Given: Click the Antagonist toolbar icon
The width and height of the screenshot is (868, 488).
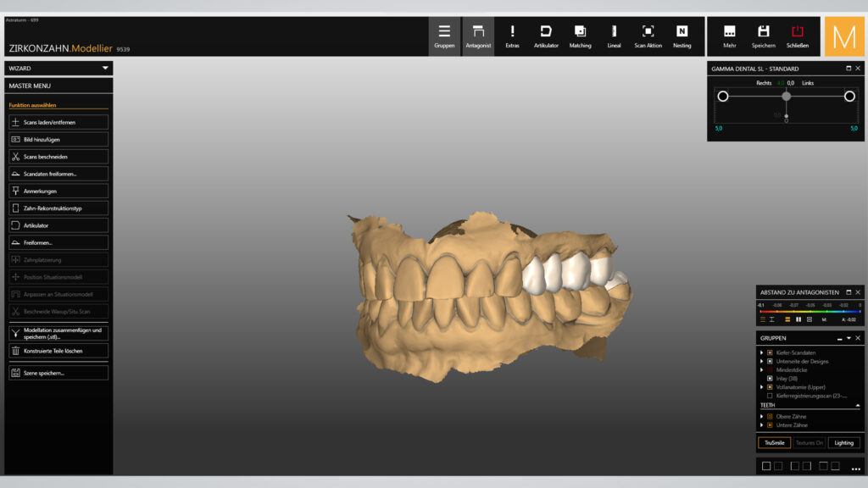Looking at the screenshot, I should coord(478,36).
